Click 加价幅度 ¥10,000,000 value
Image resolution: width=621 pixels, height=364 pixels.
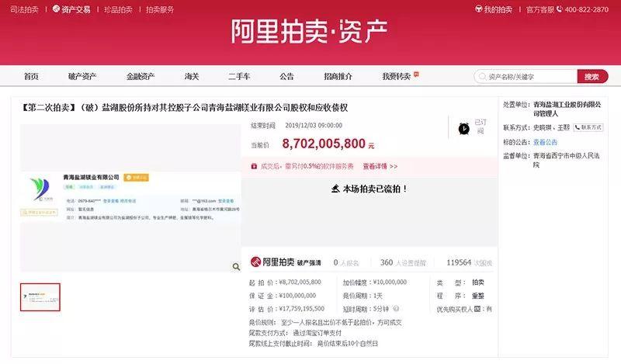click(x=390, y=282)
